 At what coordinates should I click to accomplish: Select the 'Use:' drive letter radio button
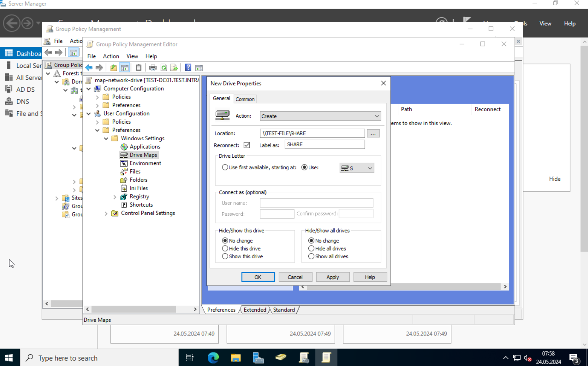304,167
